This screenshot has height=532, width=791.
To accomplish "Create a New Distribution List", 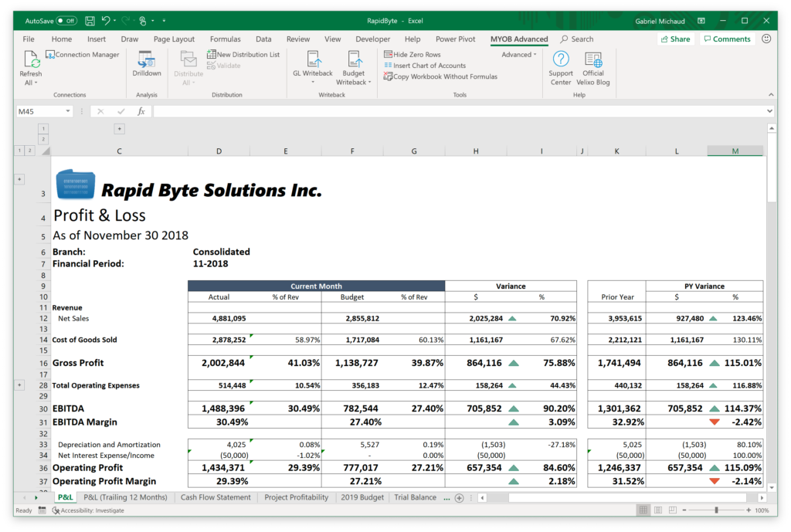I will click(243, 55).
